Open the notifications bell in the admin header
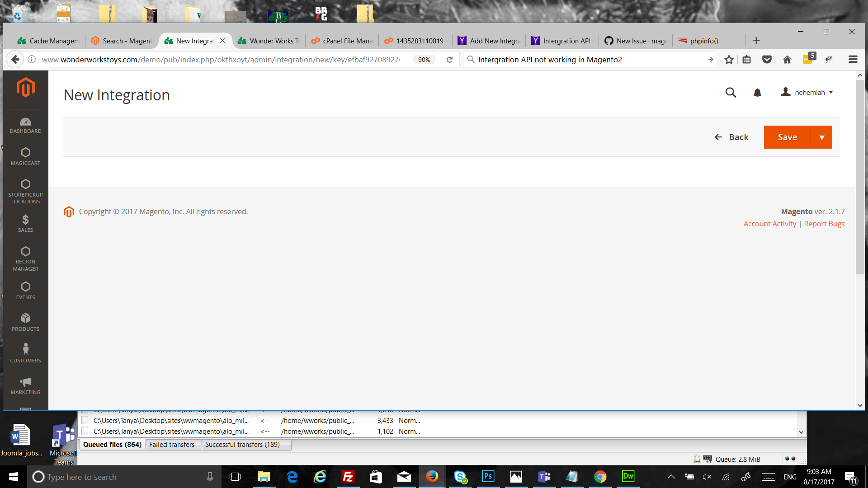This screenshot has height=488, width=868. 757,93
